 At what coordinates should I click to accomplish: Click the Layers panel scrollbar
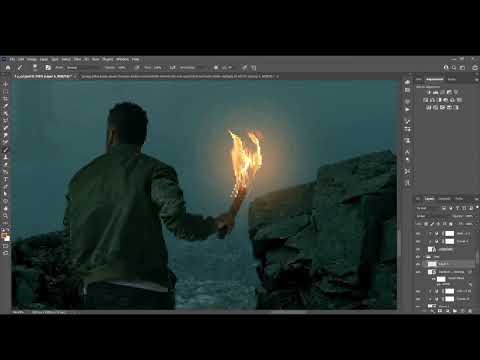477,258
